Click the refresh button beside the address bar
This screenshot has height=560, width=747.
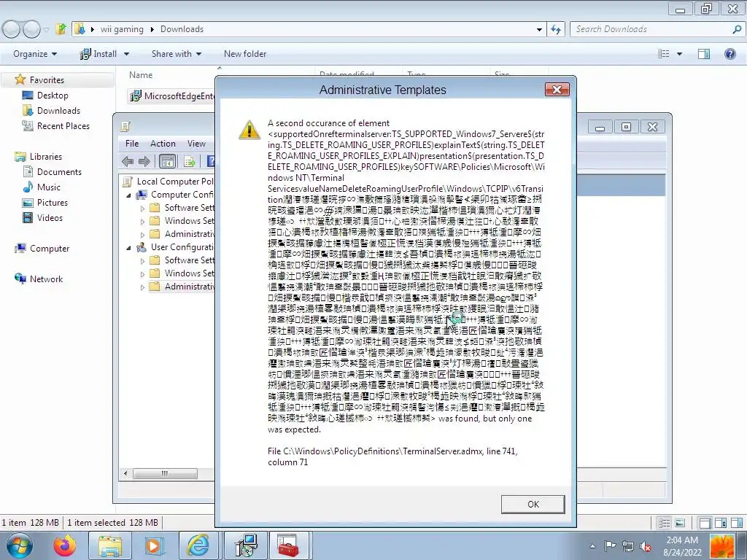pyautogui.click(x=555, y=29)
